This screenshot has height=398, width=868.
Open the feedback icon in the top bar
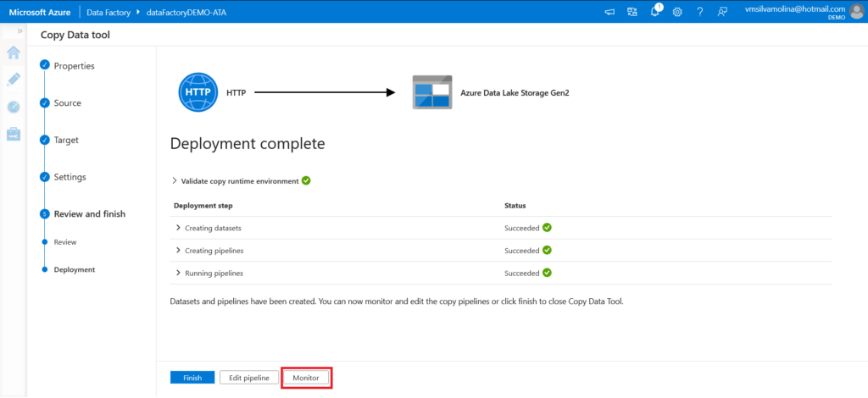click(x=722, y=12)
